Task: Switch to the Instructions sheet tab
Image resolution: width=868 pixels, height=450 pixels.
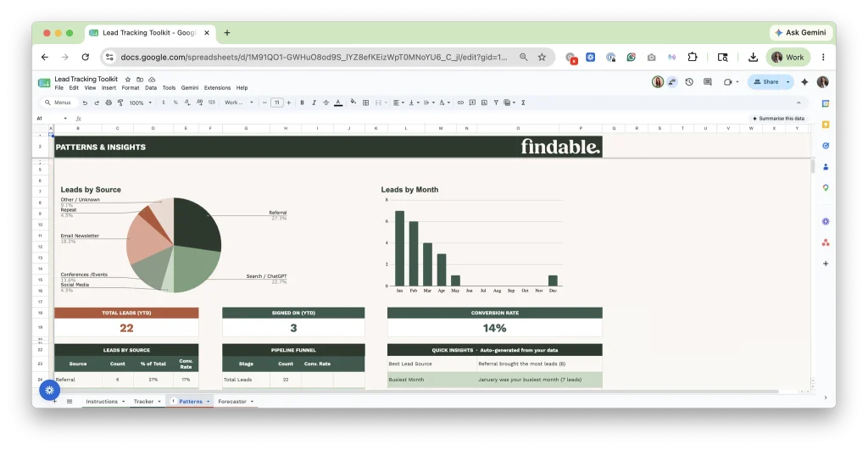Action: click(x=102, y=402)
